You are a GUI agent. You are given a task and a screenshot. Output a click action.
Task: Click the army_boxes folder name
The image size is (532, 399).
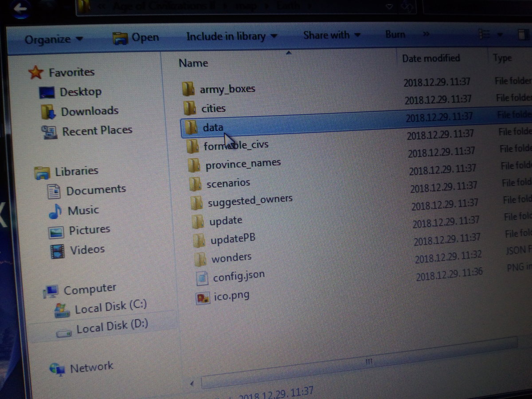tap(227, 89)
